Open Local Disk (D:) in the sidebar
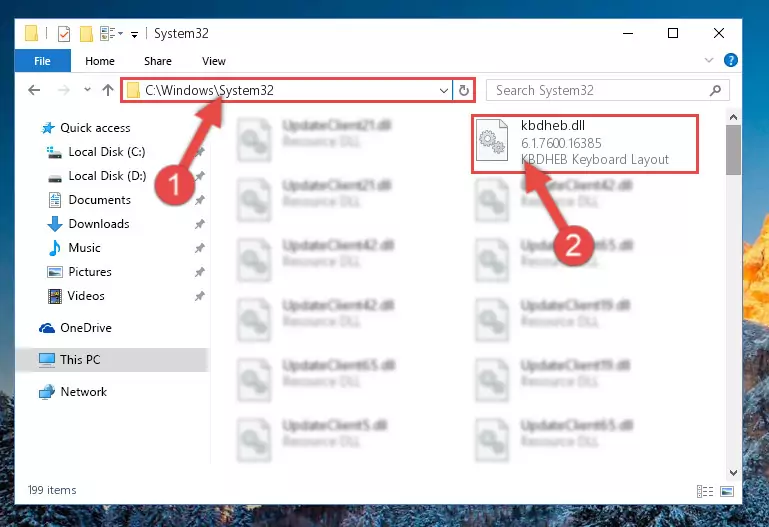This screenshot has width=769, height=527. 107,176
